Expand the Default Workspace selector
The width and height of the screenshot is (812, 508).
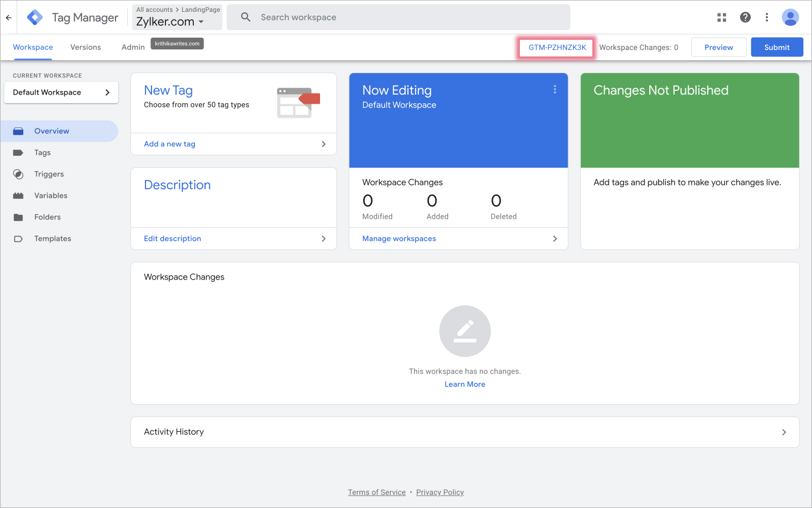click(61, 92)
